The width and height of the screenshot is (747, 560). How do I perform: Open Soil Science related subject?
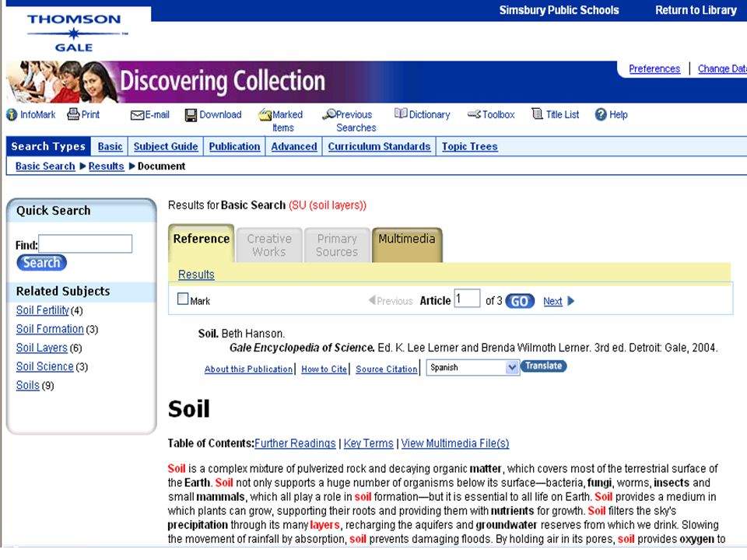tap(45, 366)
